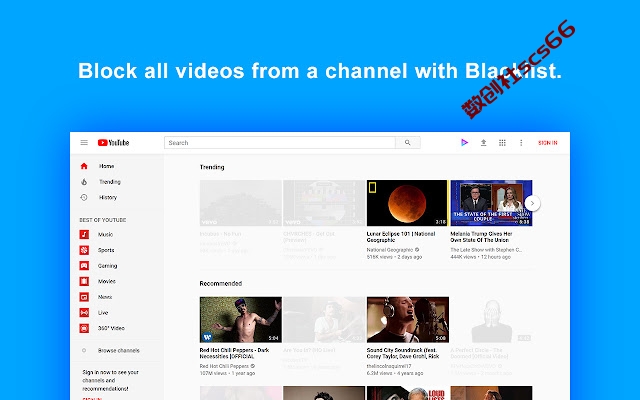Click the '6.2M views • 4 years ago' text
Screen dimensions: 640x400
pyautogui.click(x=395, y=373)
